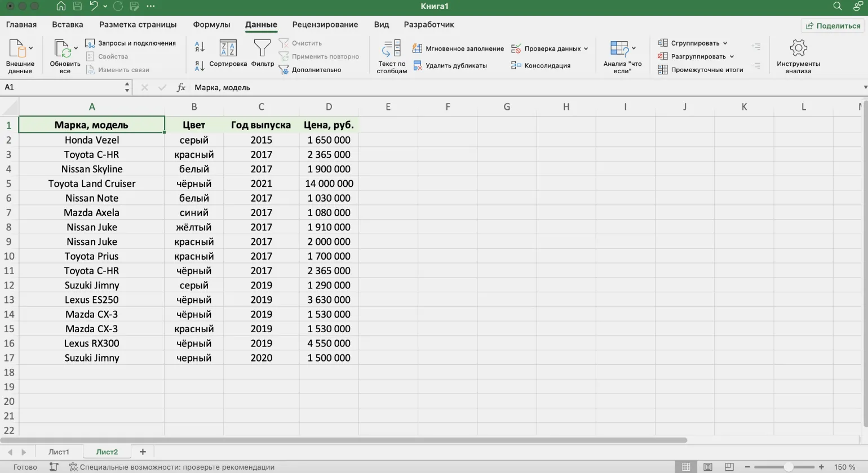Switch to Normal grid view in status bar

coord(686,467)
